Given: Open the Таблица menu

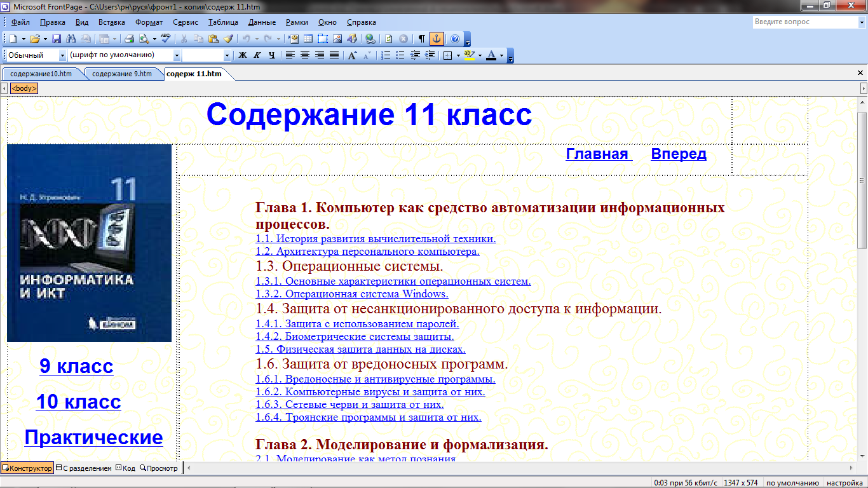Looking at the screenshot, I should tap(223, 22).
